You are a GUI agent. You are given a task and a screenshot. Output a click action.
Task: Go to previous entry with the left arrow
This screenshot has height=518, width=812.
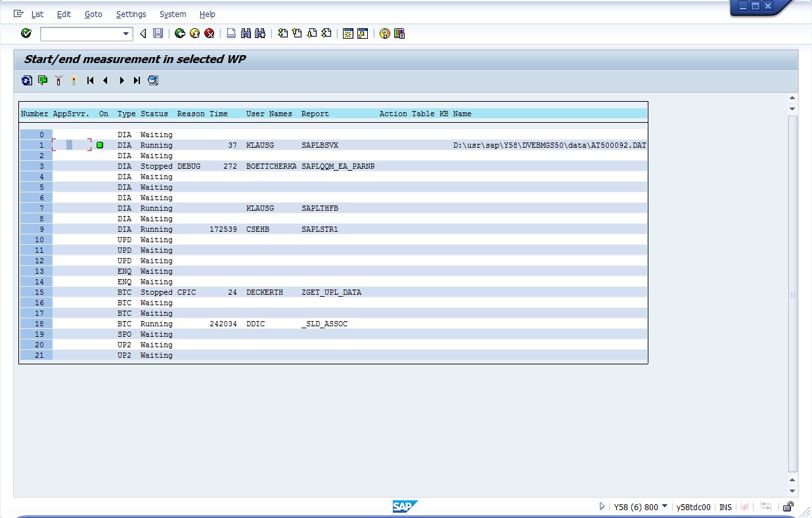(x=105, y=81)
